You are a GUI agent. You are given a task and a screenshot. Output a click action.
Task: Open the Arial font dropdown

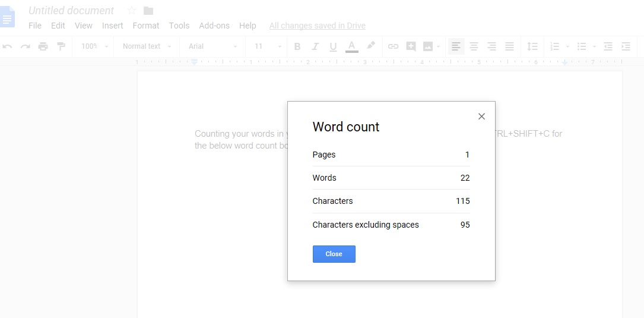click(x=212, y=46)
